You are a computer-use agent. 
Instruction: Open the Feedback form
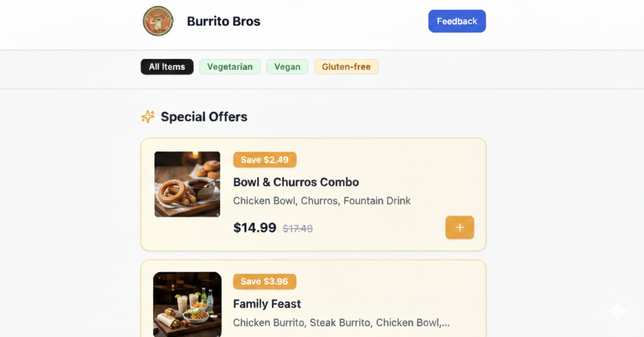tap(456, 21)
